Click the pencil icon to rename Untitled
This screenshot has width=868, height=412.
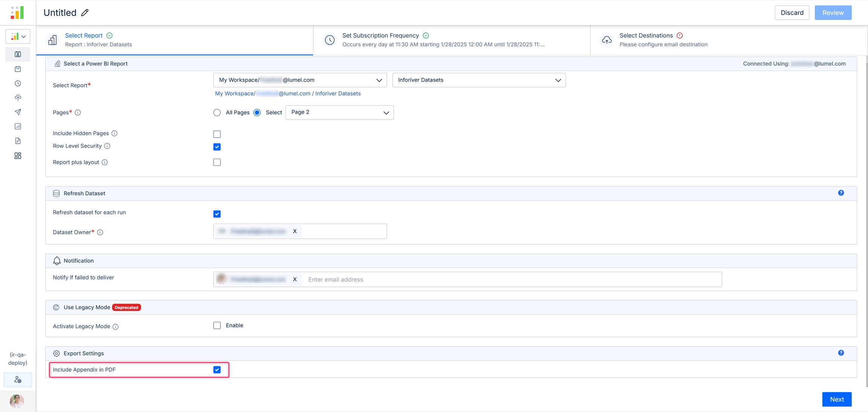click(x=85, y=13)
